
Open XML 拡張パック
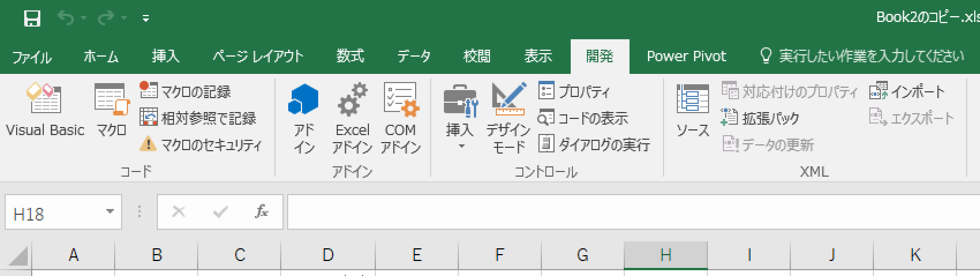[760, 118]
